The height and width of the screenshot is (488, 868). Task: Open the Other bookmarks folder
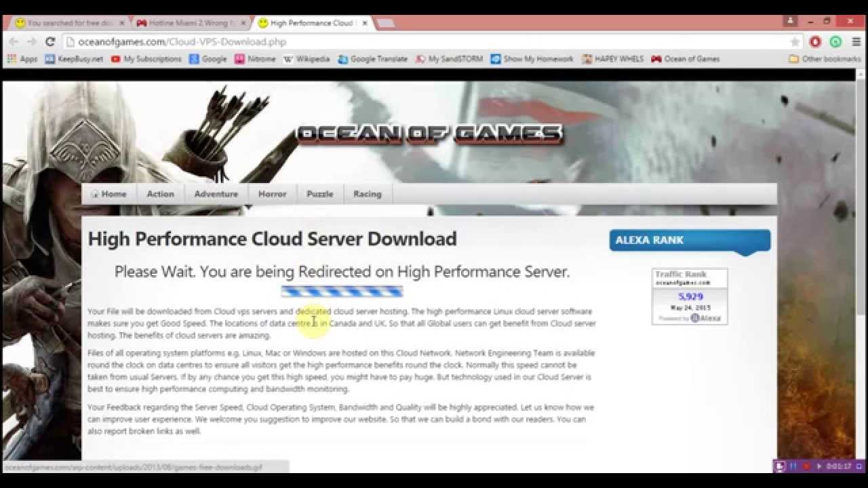click(825, 59)
